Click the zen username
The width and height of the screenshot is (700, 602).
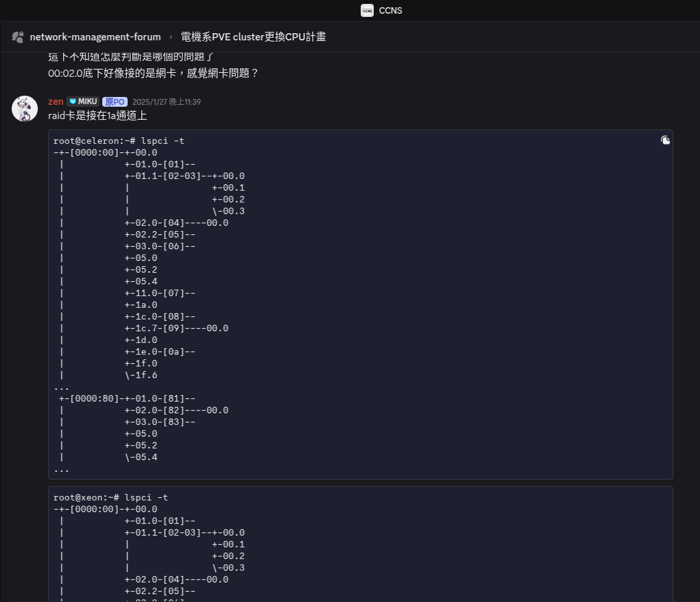(56, 102)
